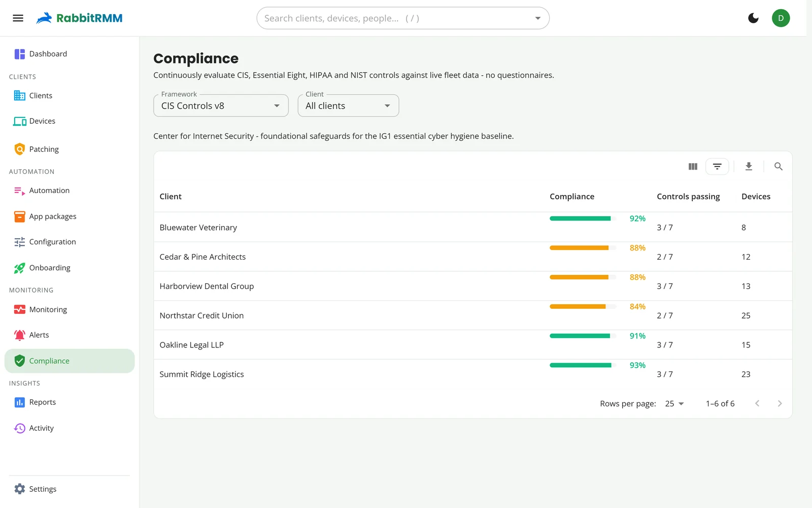The height and width of the screenshot is (508, 812).
Task: Open the user avatar D menu
Action: [x=781, y=18]
